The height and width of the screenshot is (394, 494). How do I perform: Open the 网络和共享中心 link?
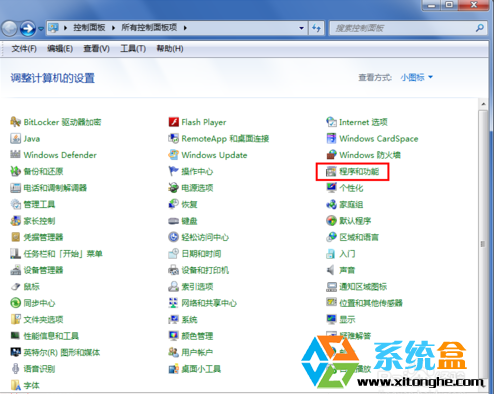(209, 303)
